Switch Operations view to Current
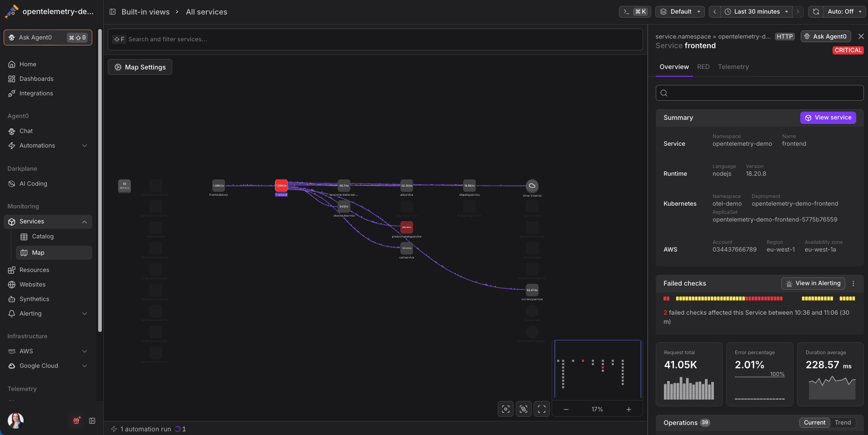 (x=814, y=423)
